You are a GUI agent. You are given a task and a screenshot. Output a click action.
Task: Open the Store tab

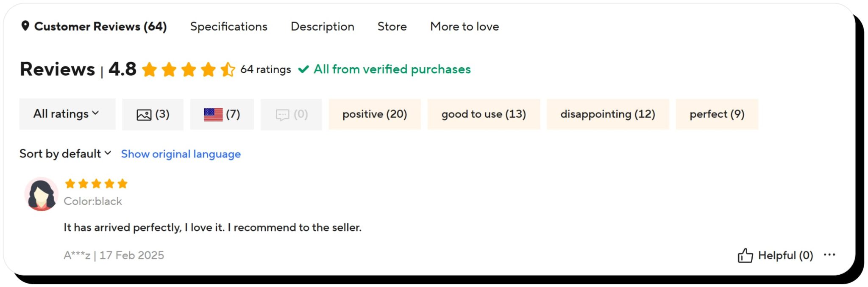pyautogui.click(x=392, y=26)
